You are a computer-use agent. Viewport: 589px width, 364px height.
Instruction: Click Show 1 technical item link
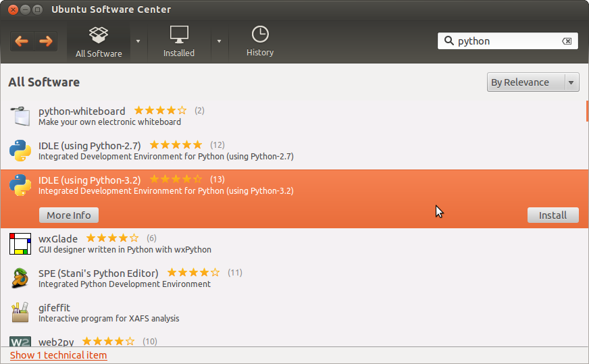[58, 355]
